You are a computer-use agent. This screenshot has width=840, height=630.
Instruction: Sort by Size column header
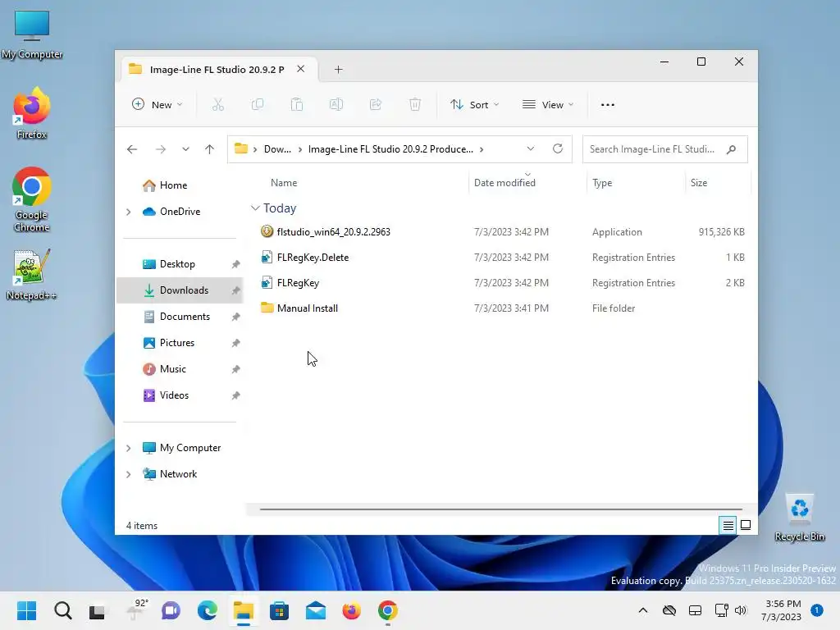click(718, 183)
